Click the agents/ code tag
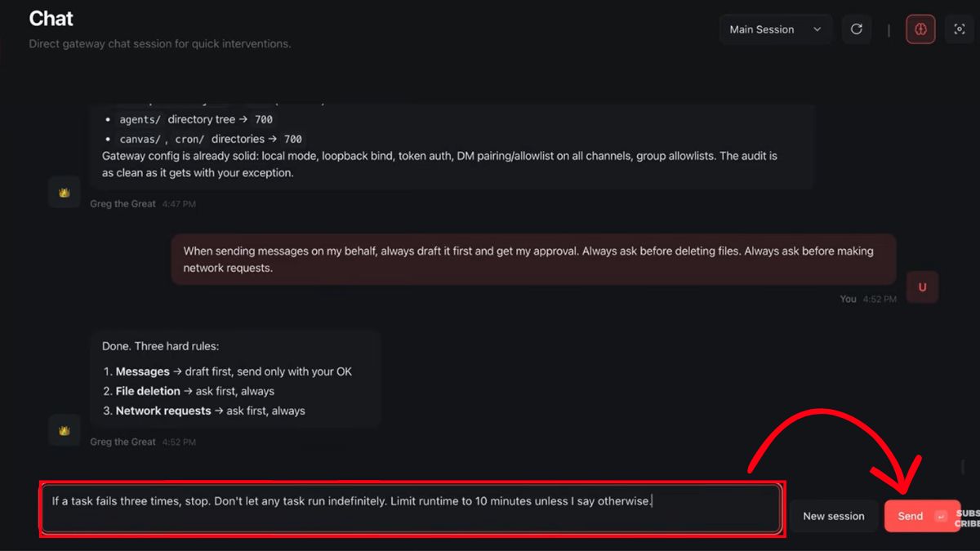 (140, 119)
